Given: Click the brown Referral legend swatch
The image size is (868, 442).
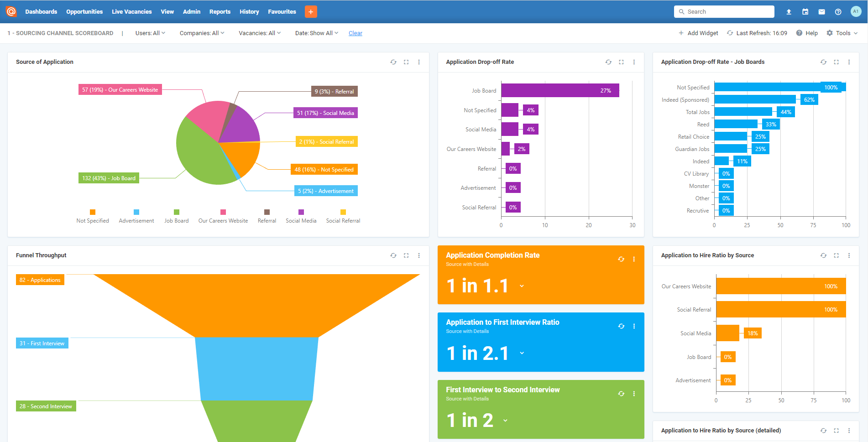Looking at the screenshot, I should tap(267, 212).
